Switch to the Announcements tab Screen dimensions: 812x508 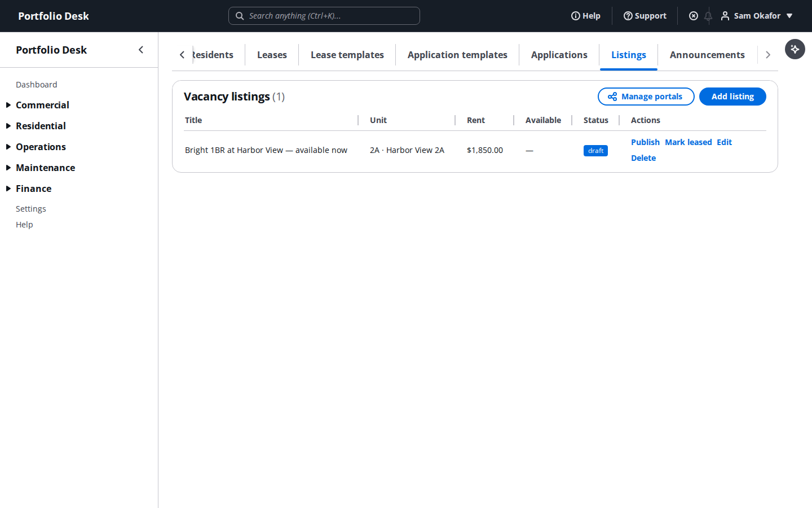[x=707, y=55]
